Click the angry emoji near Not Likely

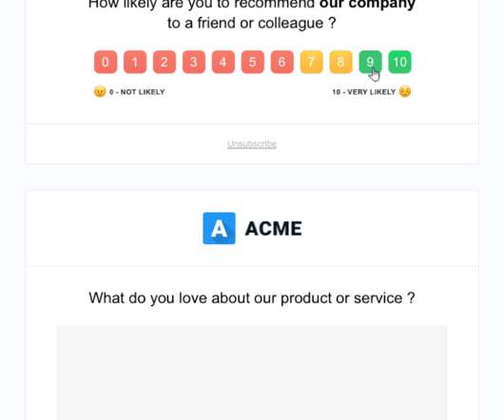pos(100,92)
